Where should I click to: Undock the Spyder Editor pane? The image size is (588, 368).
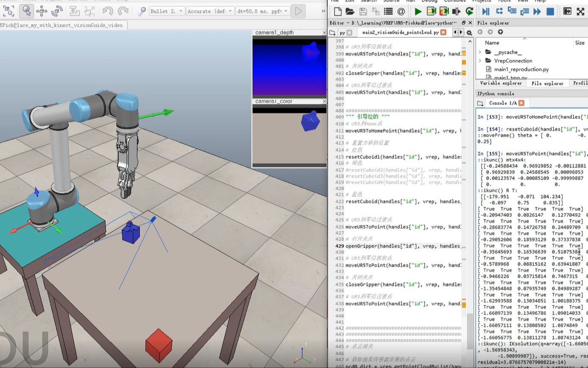[x=463, y=23]
